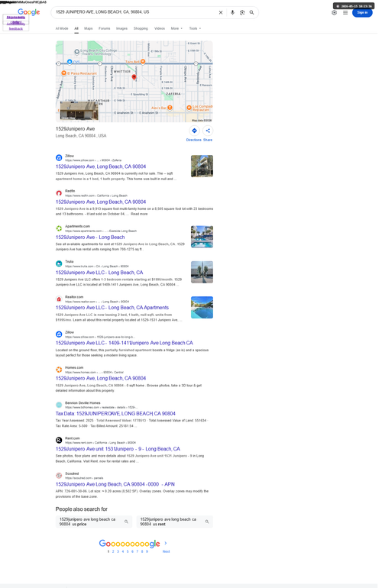Click the feedback link at top left
Image resolution: width=382 pixels, height=588 pixels.
16,28
